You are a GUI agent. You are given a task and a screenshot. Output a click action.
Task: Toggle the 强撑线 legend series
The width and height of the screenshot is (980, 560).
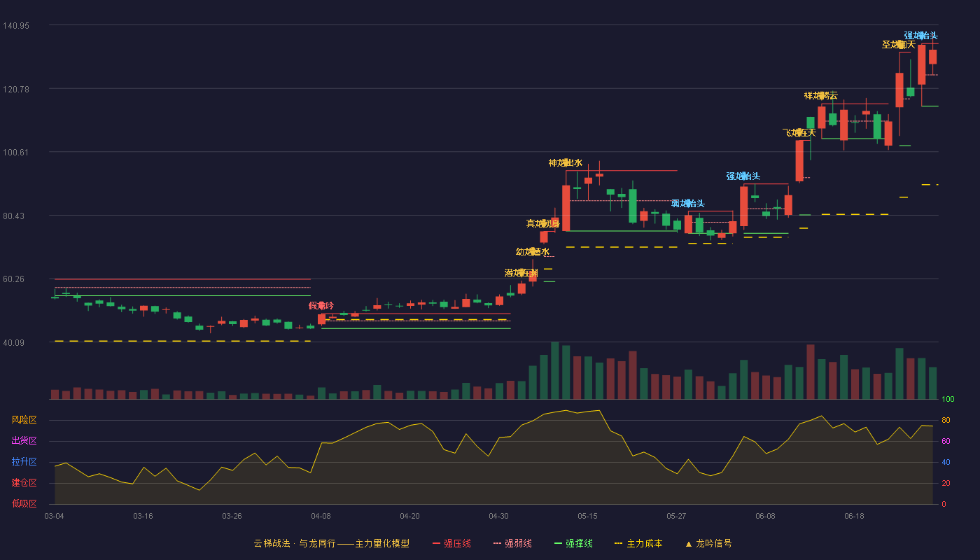coord(573,543)
